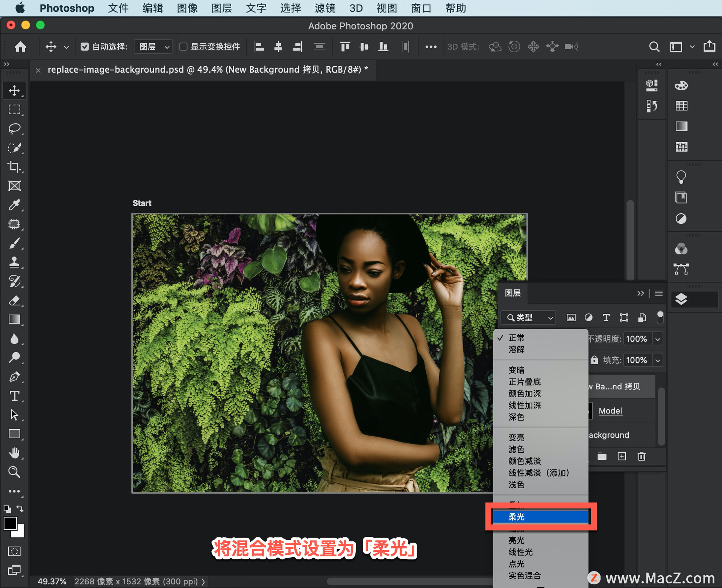Click the foreground color swatch

(10, 523)
